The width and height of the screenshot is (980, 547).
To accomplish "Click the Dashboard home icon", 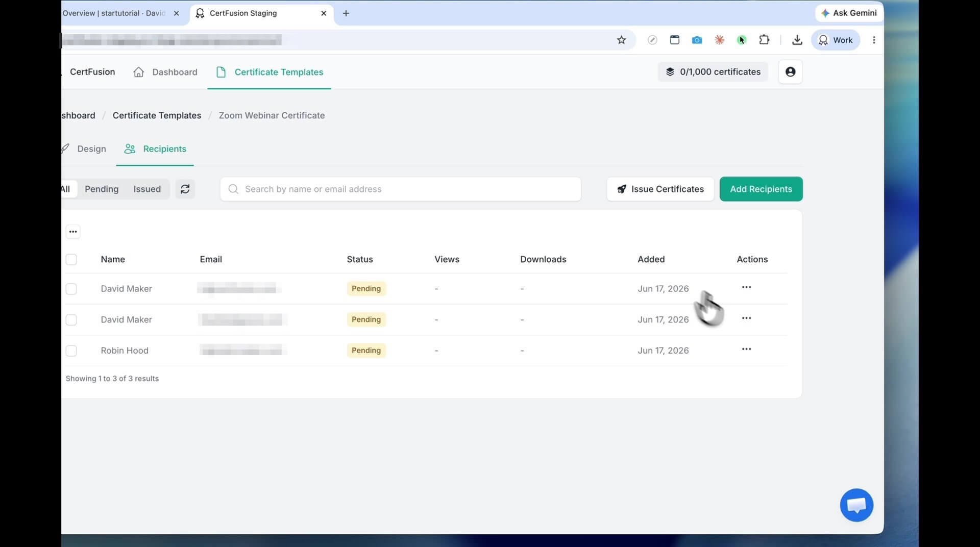I will pyautogui.click(x=138, y=72).
